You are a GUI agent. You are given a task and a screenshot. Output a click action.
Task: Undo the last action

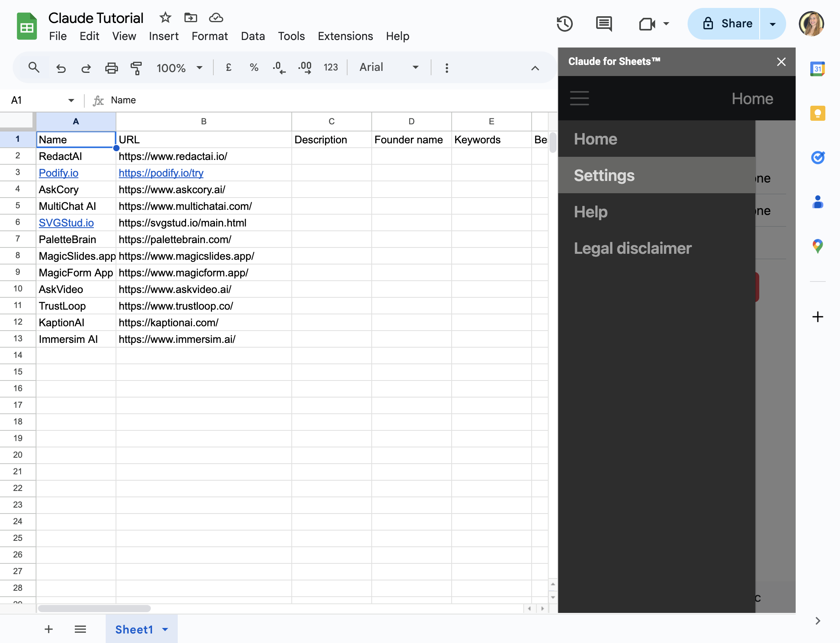[61, 68]
